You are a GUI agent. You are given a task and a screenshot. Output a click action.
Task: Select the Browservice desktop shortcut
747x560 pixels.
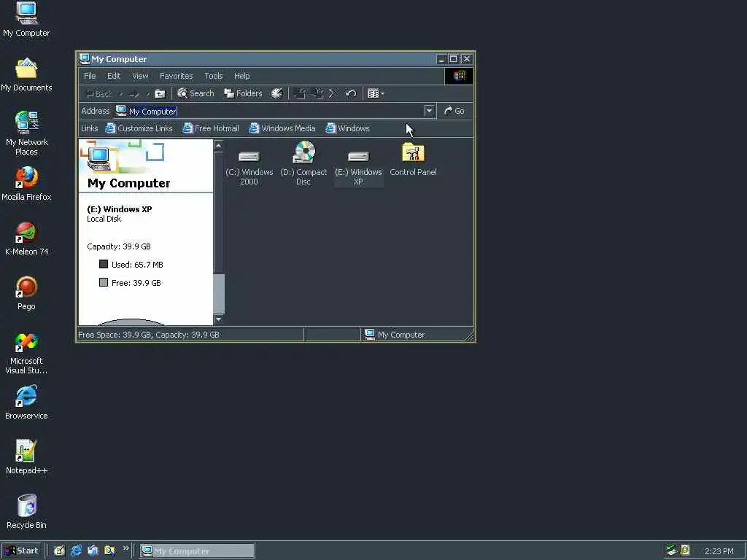pyautogui.click(x=26, y=402)
